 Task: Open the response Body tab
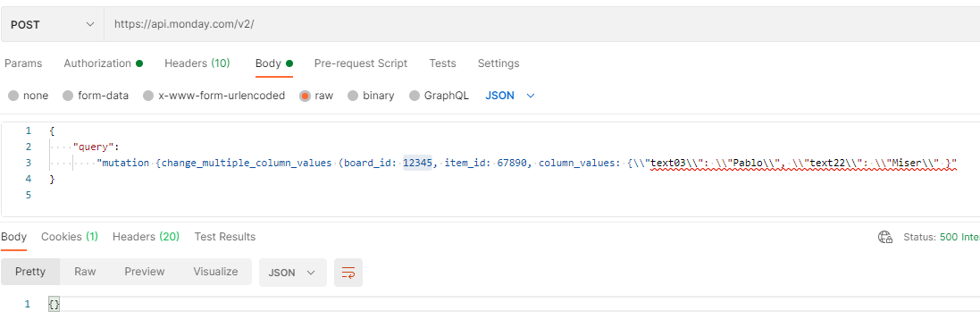pyautogui.click(x=13, y=237)
